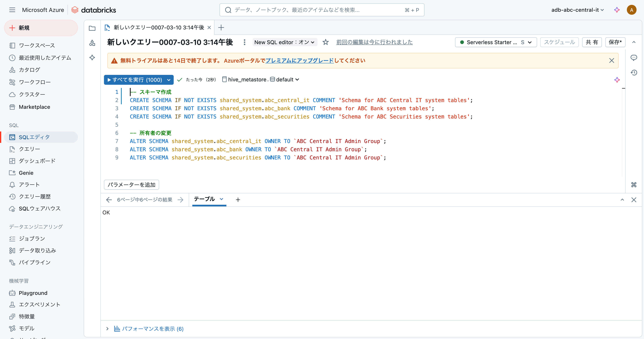
Task: Open the query history clock icon
Action: tap(634, 73)
